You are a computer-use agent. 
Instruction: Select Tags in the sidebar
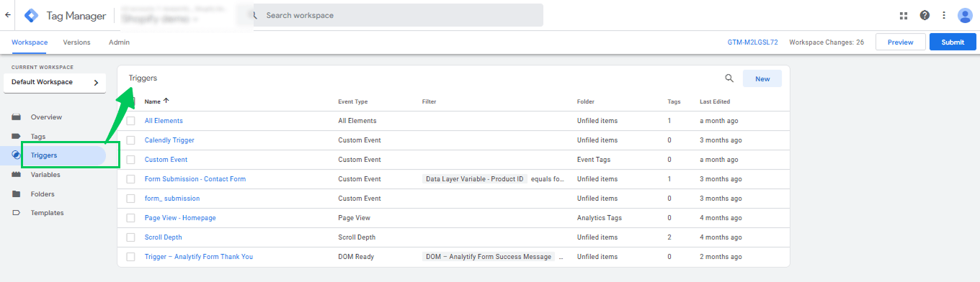pyautogui.click(x=38, y=136)
